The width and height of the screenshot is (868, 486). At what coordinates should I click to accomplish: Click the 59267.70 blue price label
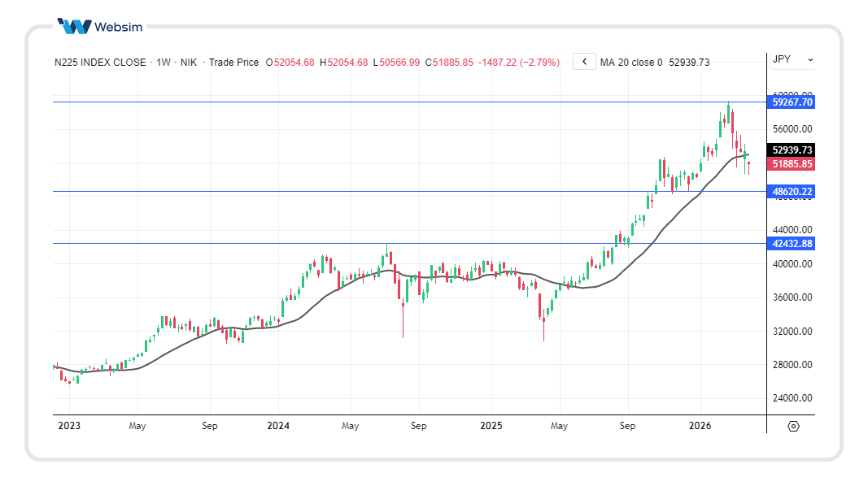pyautogui.click(x=792, y=102)
